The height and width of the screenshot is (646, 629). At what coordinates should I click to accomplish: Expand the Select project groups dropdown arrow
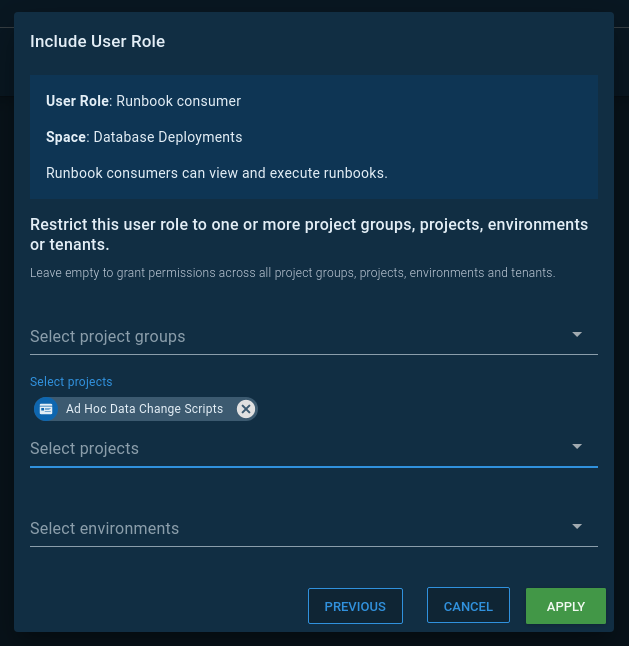pos(577,335)
